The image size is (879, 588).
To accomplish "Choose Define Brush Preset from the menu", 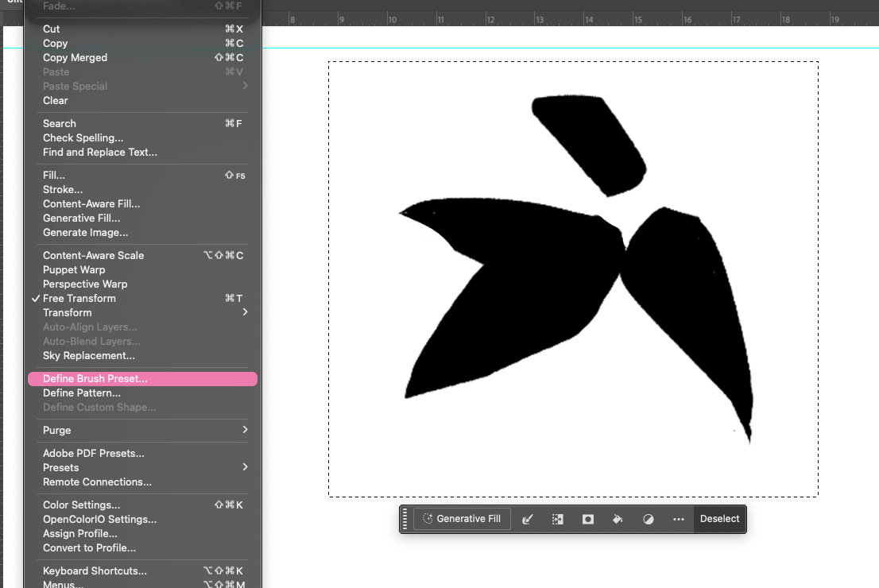I will point(142,379).
